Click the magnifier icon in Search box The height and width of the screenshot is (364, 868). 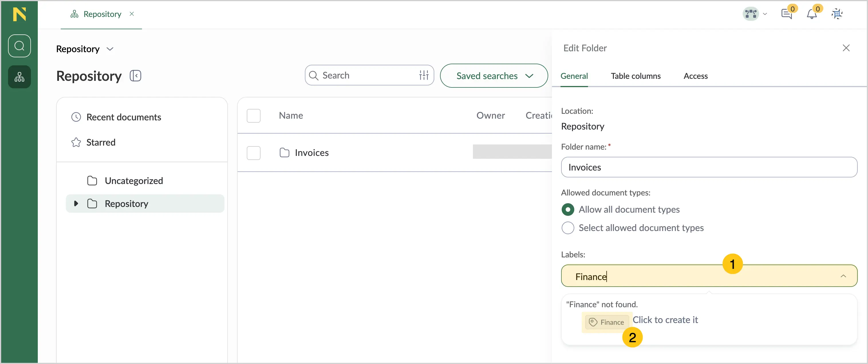point(313,75)
